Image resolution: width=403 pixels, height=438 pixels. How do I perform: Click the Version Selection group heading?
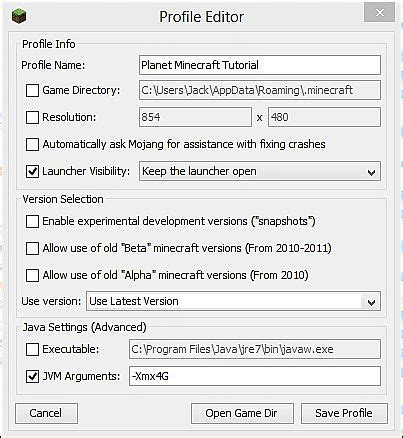(63, 199)
